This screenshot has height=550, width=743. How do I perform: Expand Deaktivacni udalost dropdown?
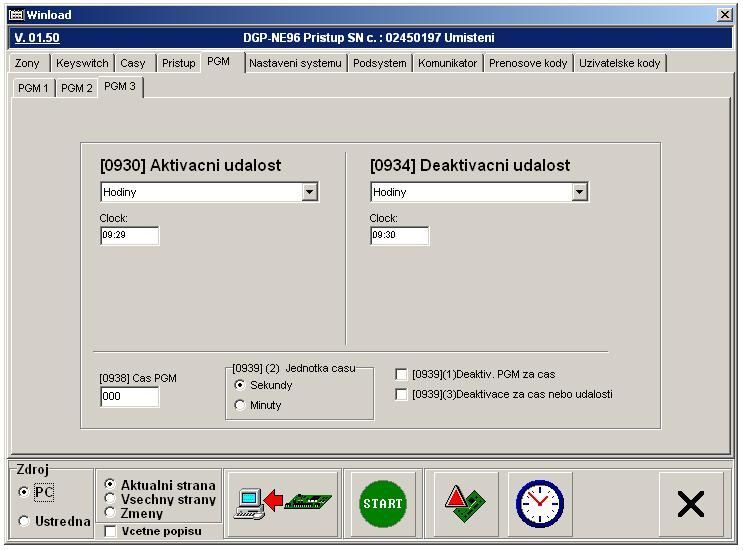(579, 192)
